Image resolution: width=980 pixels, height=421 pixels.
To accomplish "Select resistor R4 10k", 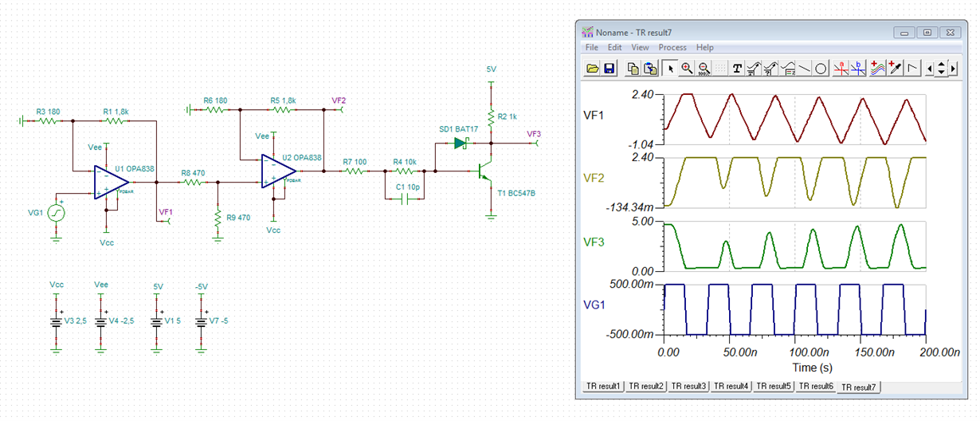I will coord(403,171).
